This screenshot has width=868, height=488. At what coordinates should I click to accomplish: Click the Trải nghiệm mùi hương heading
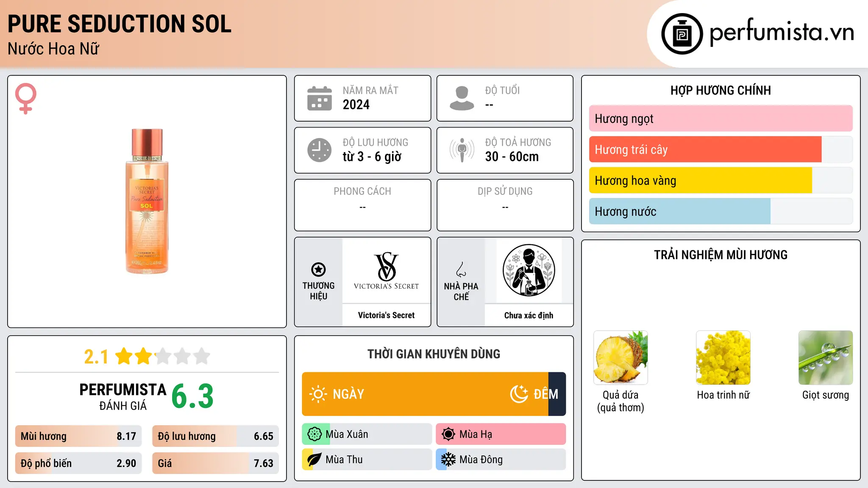point(721,255)
